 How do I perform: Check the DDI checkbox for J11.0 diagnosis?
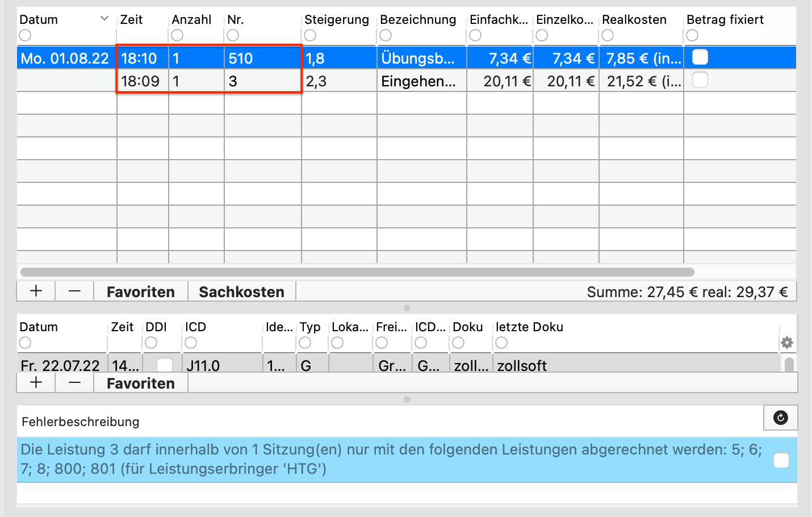coord(165,364)
